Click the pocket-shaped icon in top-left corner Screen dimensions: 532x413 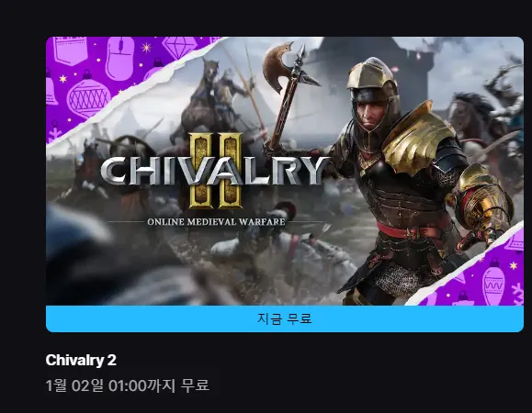70,50
